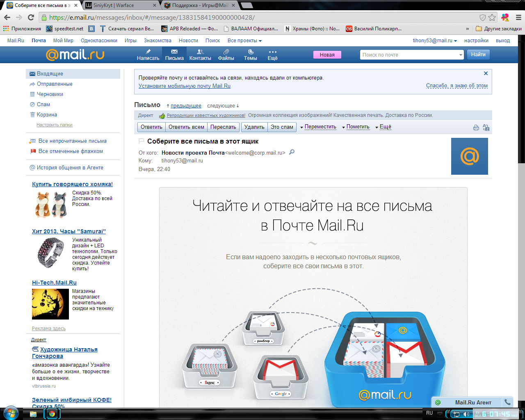The height and width of the screenshot is (420, 525).
Task: Show more bookmarks with the » chevron
Action: coord(467,29)
